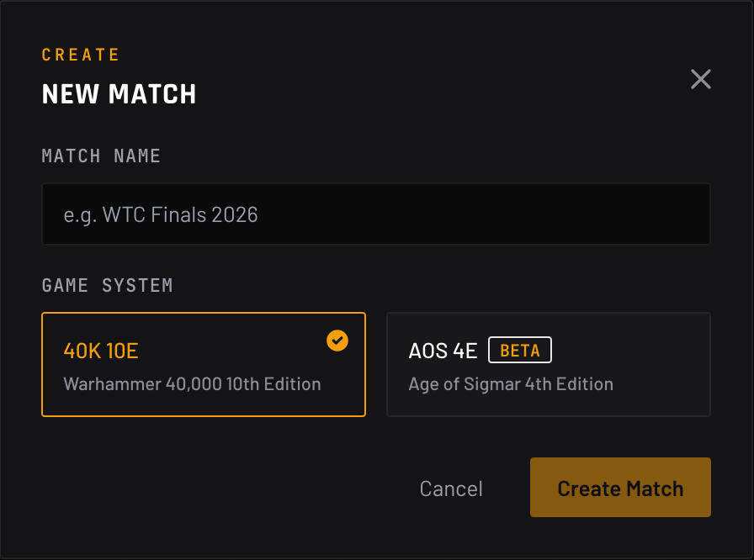
Task: Click the BETA label on the Age of Sigmar card
Action: coord(519,350)
